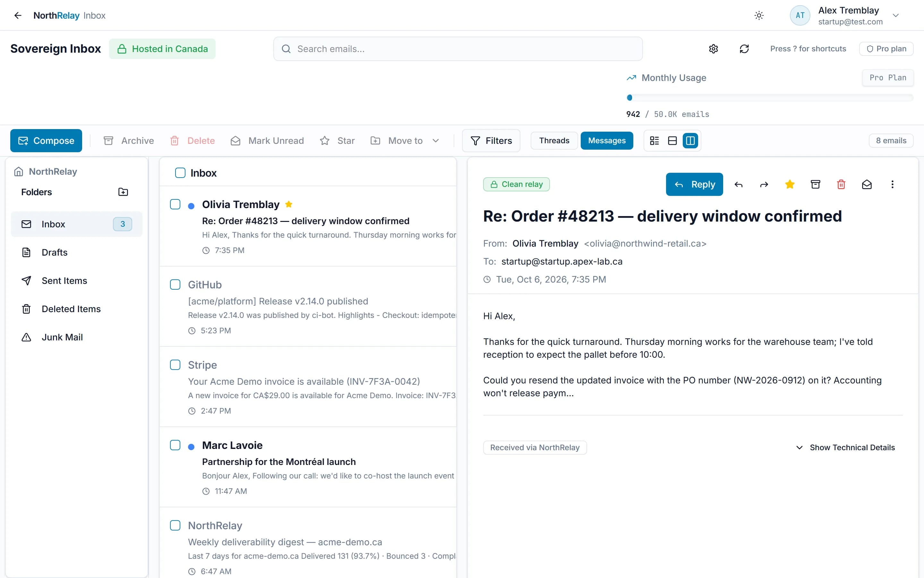
Task: Archive the open email via the box icon
Action: pos(815,185)
